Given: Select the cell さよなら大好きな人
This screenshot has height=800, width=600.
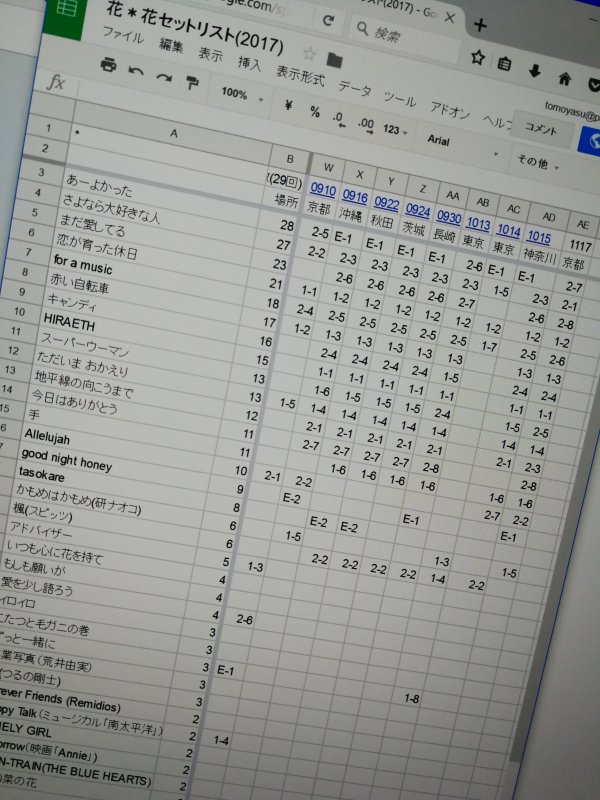Looking at the screenshot, I should 111,209.
